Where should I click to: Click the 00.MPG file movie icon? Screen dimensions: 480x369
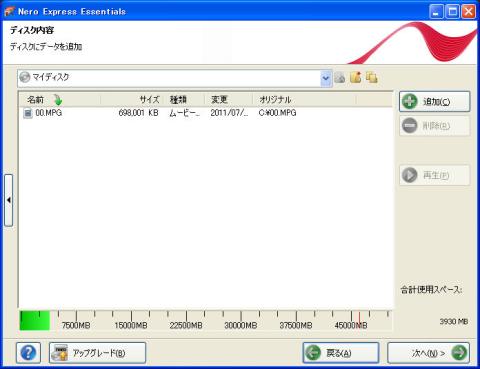pyautogui.click(x=28, y=113)
